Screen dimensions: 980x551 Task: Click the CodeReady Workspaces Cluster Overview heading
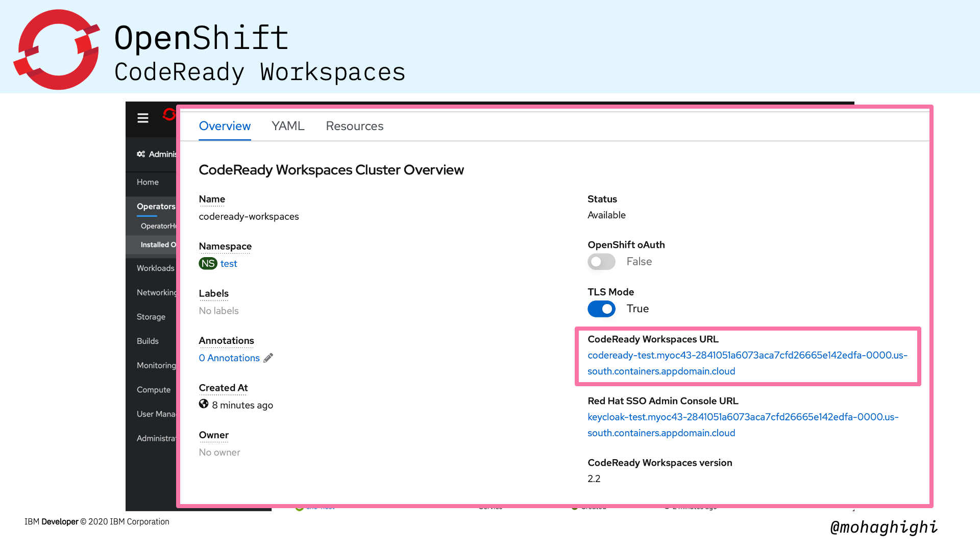(331, 170)
